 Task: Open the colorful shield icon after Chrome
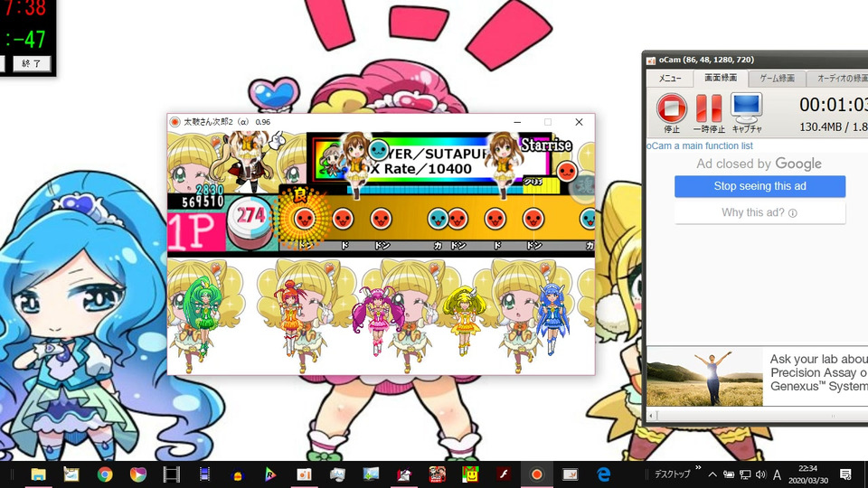pos(137,474)
